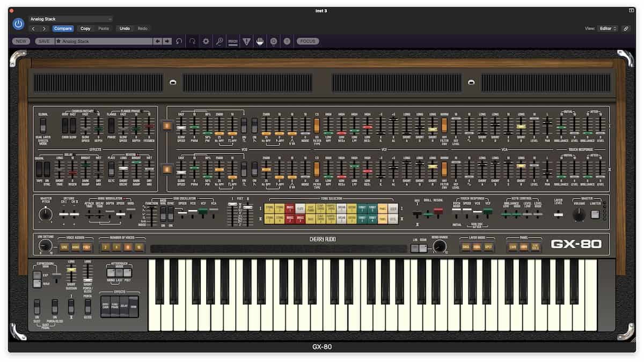Click the Uni Detune knob

45,246
